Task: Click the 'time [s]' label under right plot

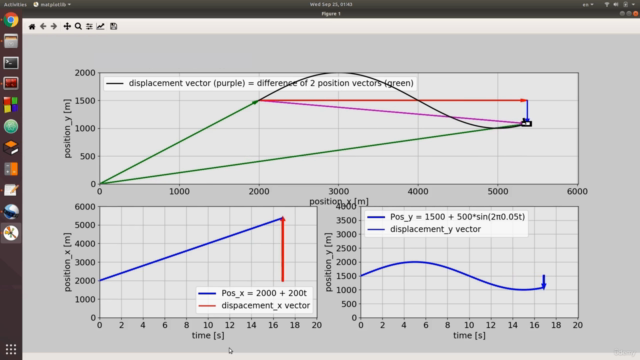Action: [x=469, y=336]
